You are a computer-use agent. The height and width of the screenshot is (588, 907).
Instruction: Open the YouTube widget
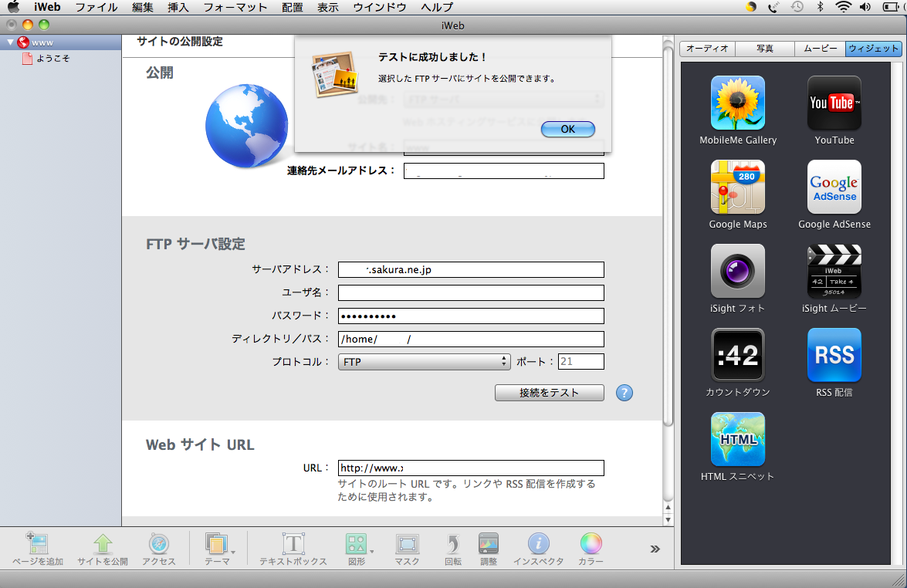[834, 103]
